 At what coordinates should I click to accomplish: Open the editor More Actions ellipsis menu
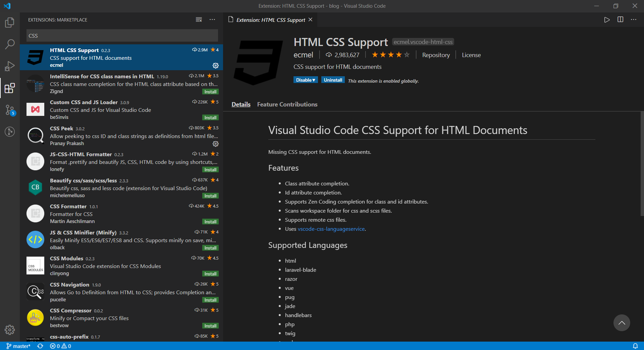[634, 20]
